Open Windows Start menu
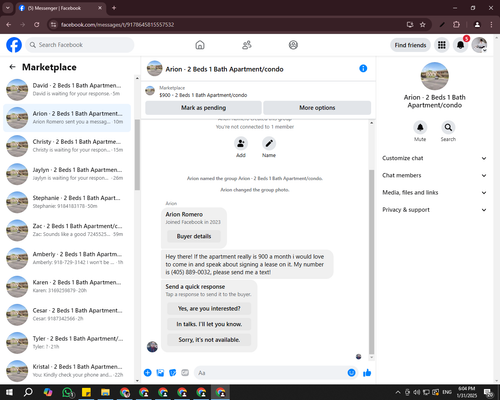The height and width of the screenshot is (400, 500). click(x=9, y=392)
